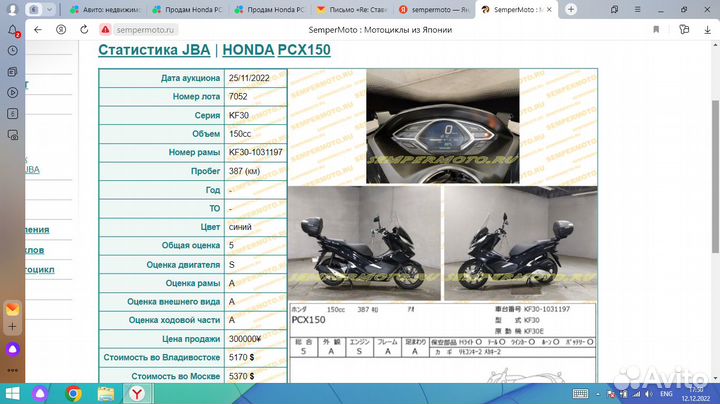
Task: Select Moscow cost 5370 $
Action: [x=242, y=376]
